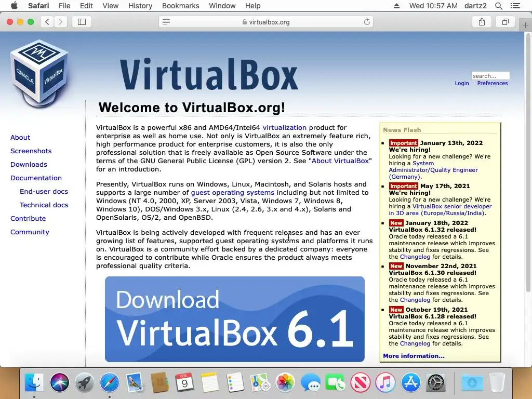Open the Edit menu
This screenshot has width=532, height=399.
click(x=86, y=6)
